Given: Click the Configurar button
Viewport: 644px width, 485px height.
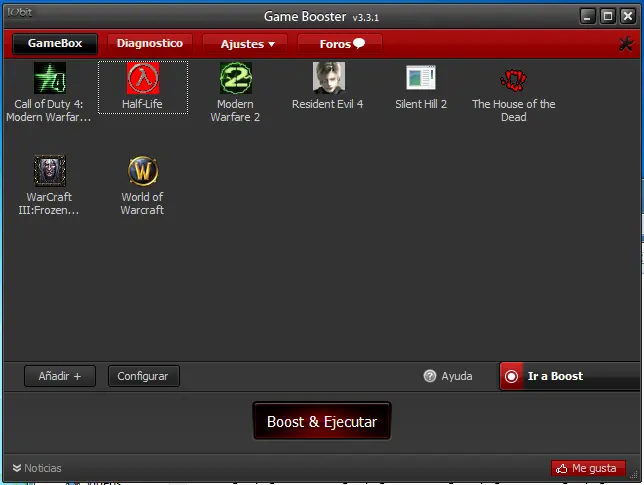Looking at the screenshot, I should (x=144, y=376).
